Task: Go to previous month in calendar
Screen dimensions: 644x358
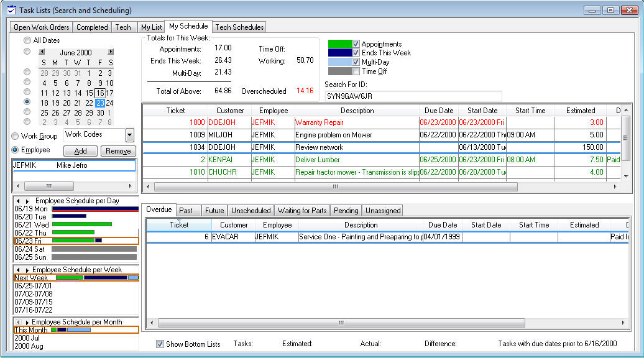Action: (42, 52)
